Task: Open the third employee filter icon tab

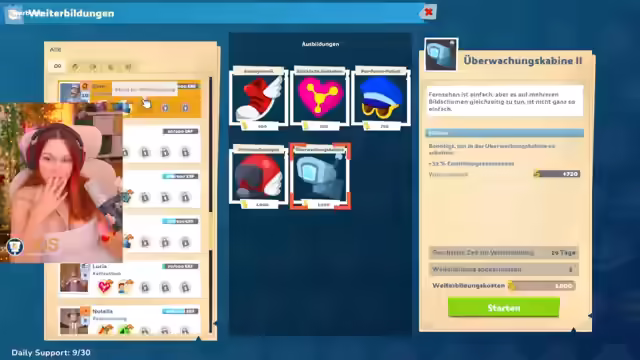Action: [93, 67]
